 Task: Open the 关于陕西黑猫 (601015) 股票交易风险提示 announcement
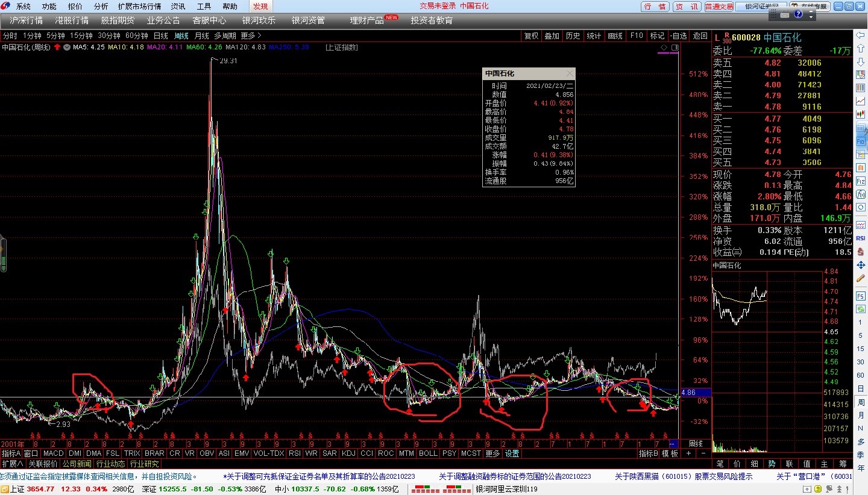tap(684, 476)
